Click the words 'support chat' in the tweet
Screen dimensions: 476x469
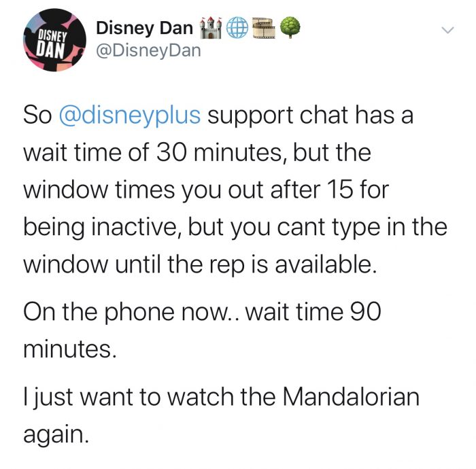[277, 116]
